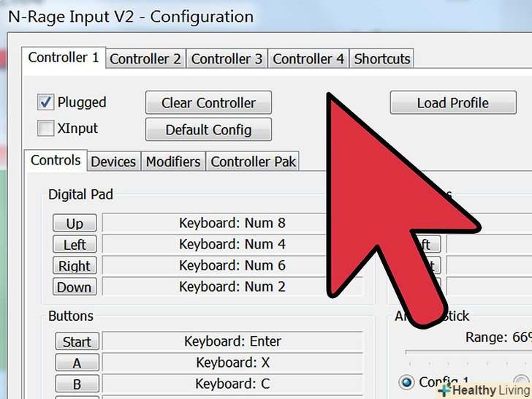The height and width of the screenshot is (399, 532).
Task: Click the B mapping button
Action: pos(77,384)
